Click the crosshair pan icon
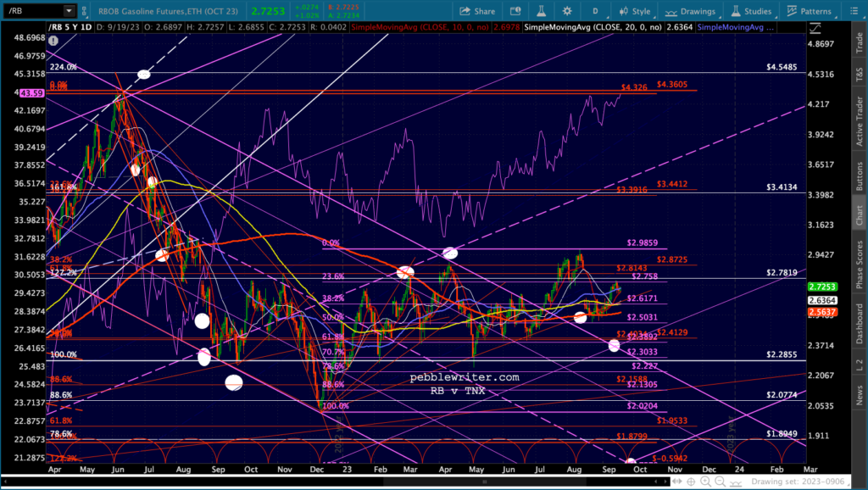 click(691, 482)
